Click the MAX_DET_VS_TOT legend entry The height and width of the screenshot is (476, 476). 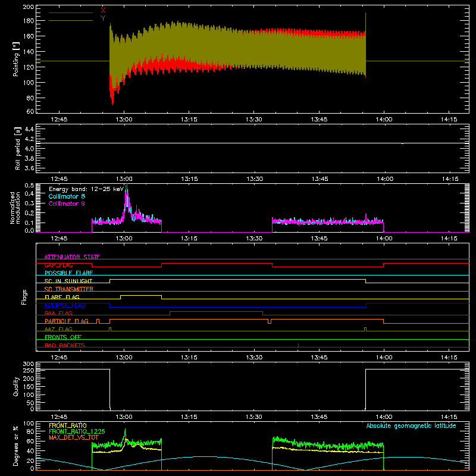tap(74, 437)
